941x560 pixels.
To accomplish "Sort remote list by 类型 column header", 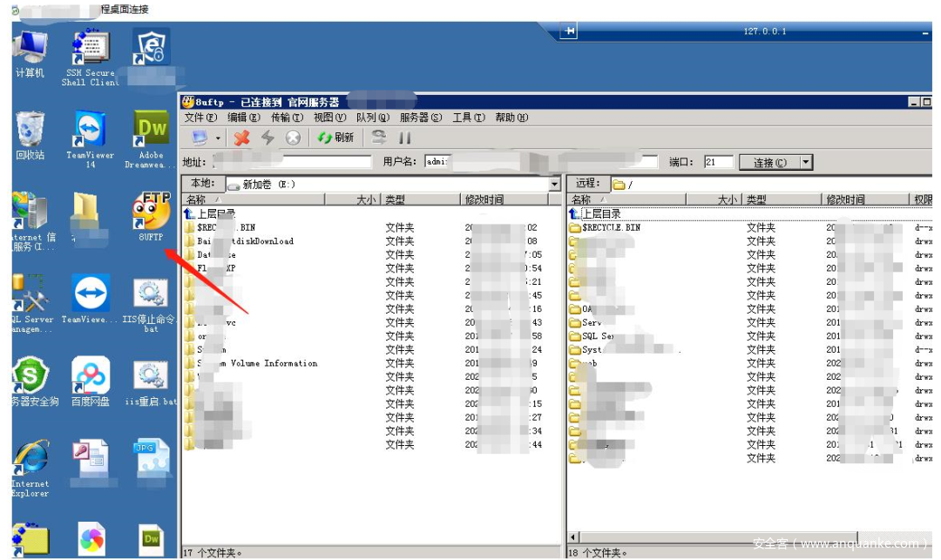I will click(782, 199).
